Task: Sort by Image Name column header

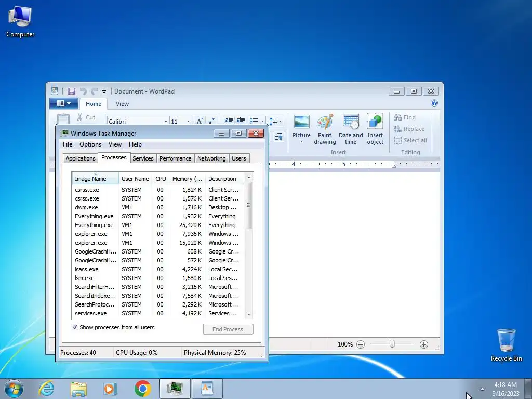Action: coord(96,179)
